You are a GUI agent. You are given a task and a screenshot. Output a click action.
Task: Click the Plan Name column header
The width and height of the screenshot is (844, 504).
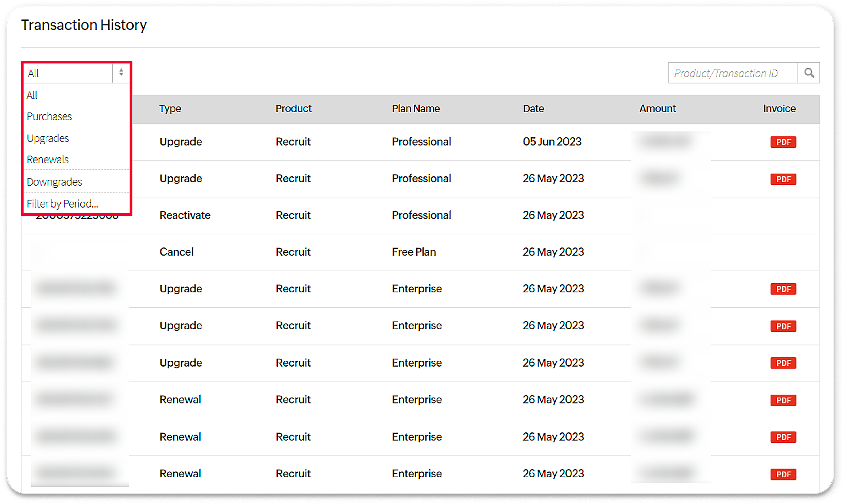tap(416, 109)
